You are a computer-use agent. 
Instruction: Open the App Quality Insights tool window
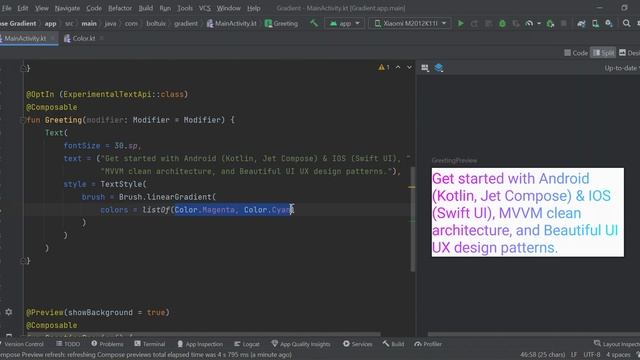click(x=301, y=344)
